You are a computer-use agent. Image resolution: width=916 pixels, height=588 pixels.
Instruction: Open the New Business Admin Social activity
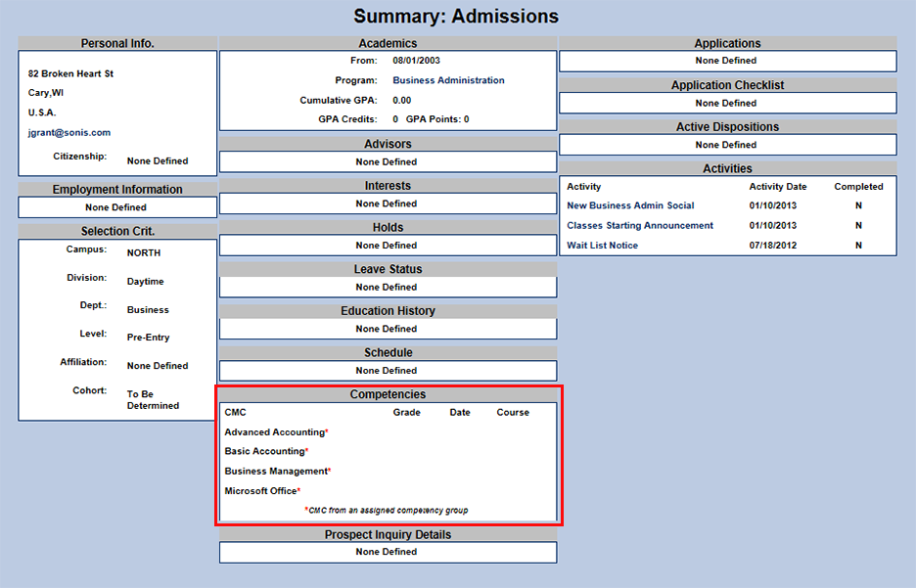coord(630,205)
